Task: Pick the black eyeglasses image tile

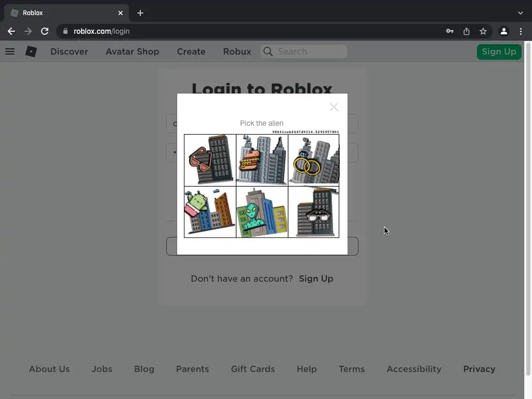Action: coord(313,212)
